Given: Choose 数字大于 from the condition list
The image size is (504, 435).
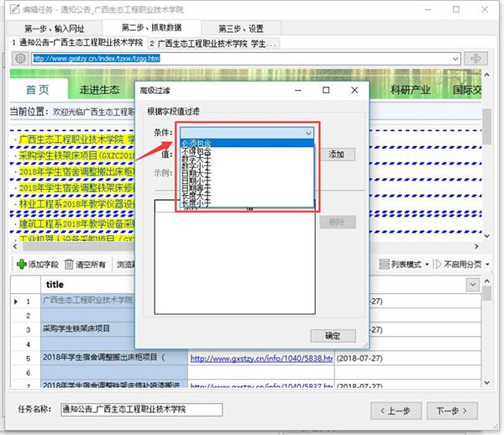Looking at the screenshot, I should 247,159.
